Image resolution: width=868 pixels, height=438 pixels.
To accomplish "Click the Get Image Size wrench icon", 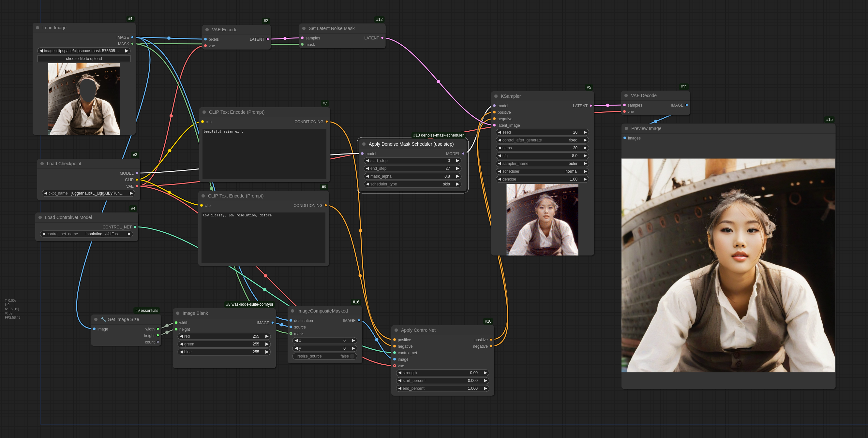I will [103, 319].
